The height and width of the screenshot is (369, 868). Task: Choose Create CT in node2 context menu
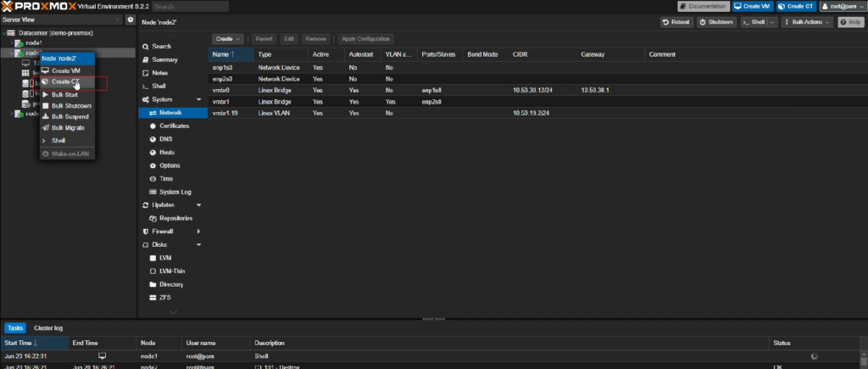[67, 82]
